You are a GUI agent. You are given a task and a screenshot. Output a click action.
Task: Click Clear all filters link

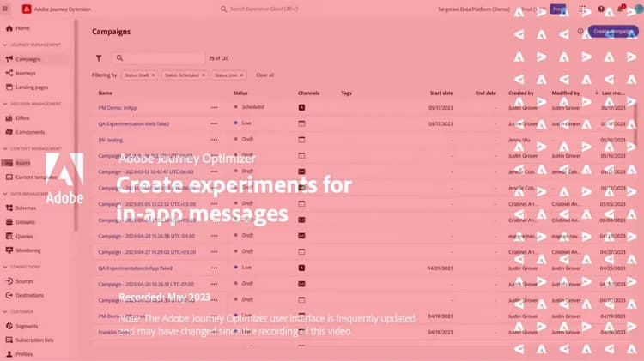[265, 75]
